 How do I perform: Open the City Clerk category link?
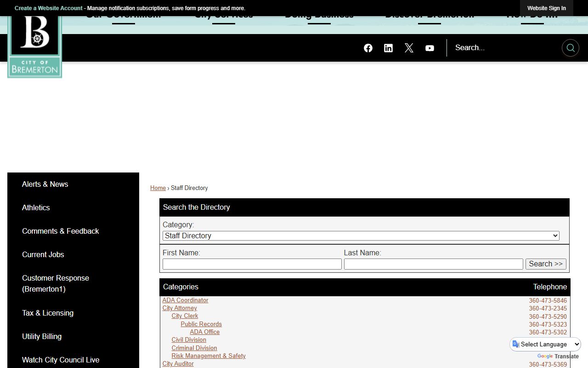(185, 316)
